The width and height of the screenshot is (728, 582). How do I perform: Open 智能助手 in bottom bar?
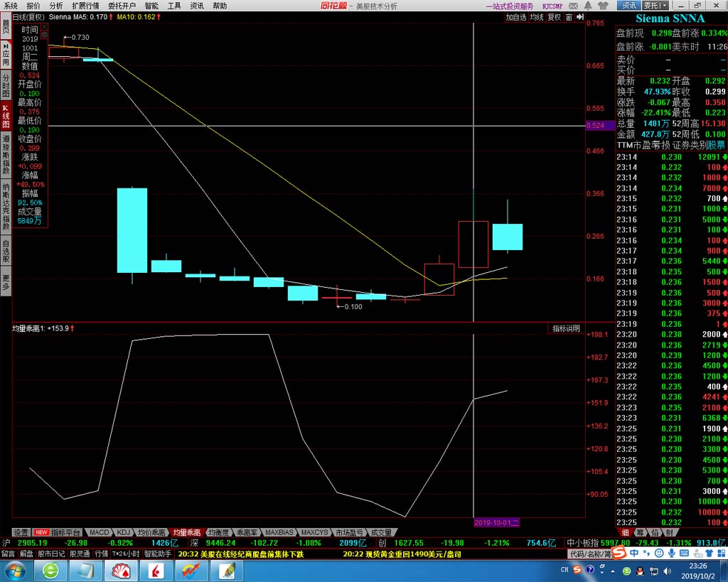(x=157, y=554)
